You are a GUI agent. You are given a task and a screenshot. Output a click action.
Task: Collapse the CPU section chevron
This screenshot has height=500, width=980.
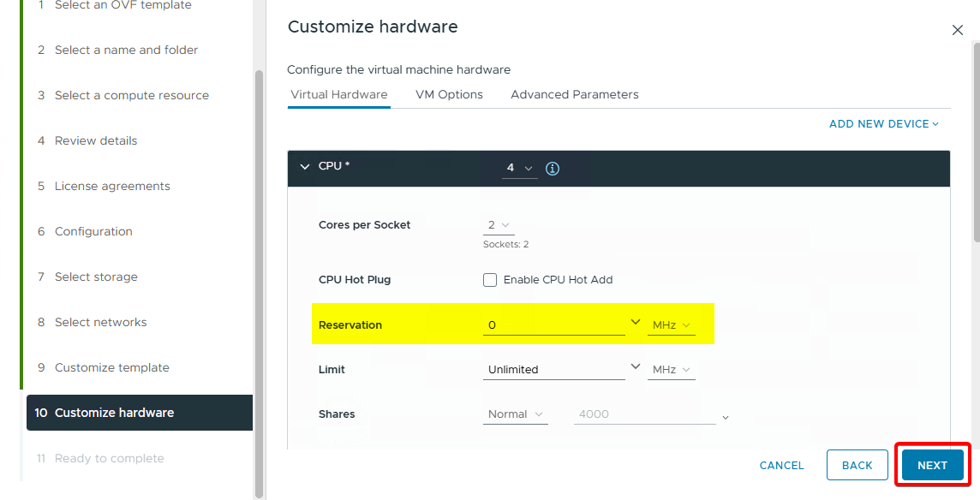(305, 167)
